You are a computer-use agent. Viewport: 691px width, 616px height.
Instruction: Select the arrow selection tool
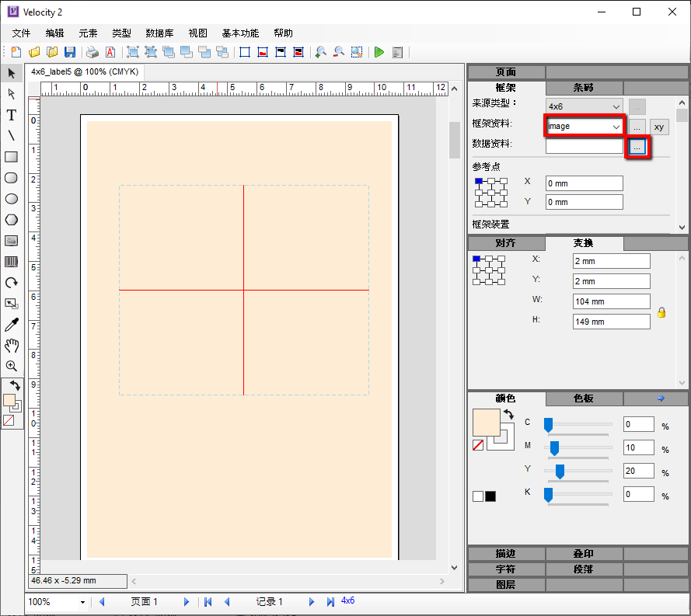coord(12,73)
